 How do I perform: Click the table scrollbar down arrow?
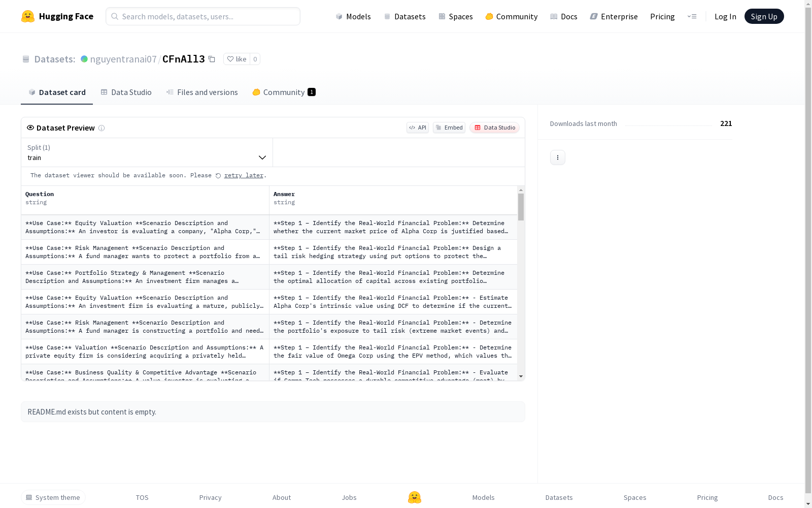pos(521,376)
